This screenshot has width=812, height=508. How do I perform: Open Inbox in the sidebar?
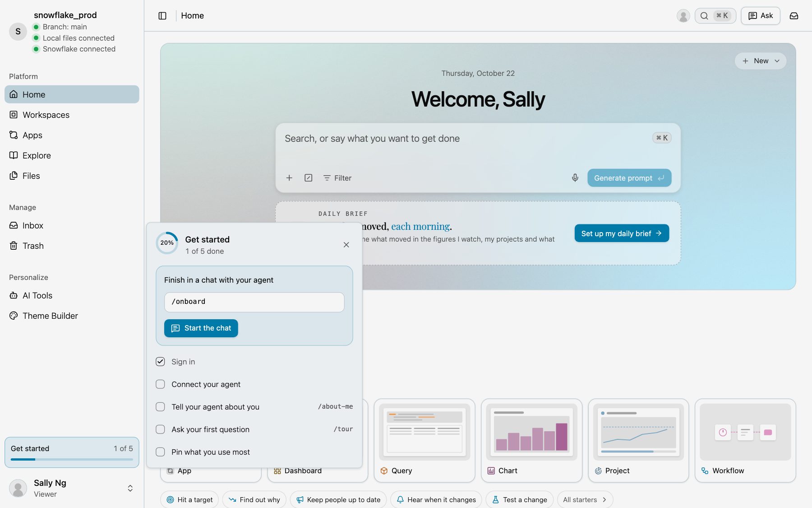coord(72,225)
